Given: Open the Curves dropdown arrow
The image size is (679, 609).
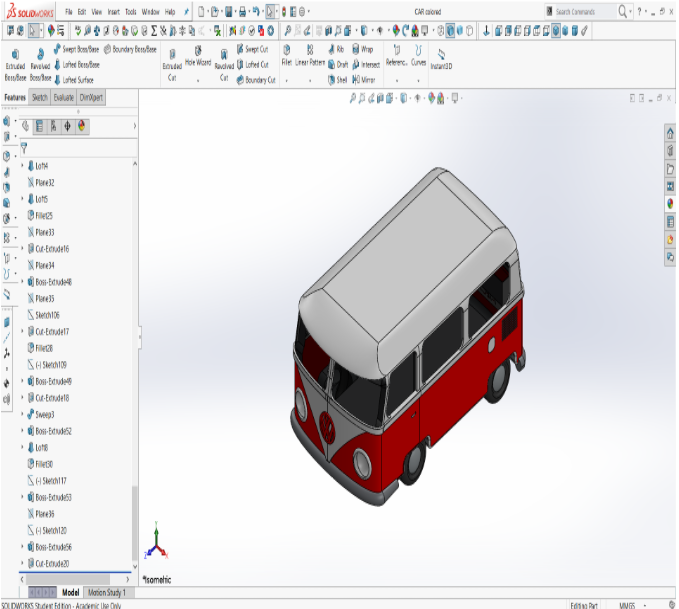Looking at the screenshot, I should click(418, 81).
